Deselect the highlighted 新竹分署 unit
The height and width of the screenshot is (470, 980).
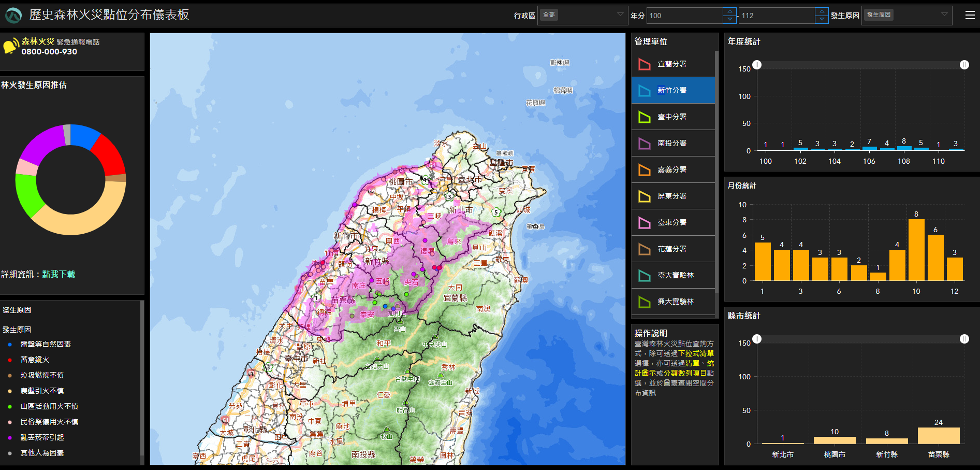(x=672, y=90)
